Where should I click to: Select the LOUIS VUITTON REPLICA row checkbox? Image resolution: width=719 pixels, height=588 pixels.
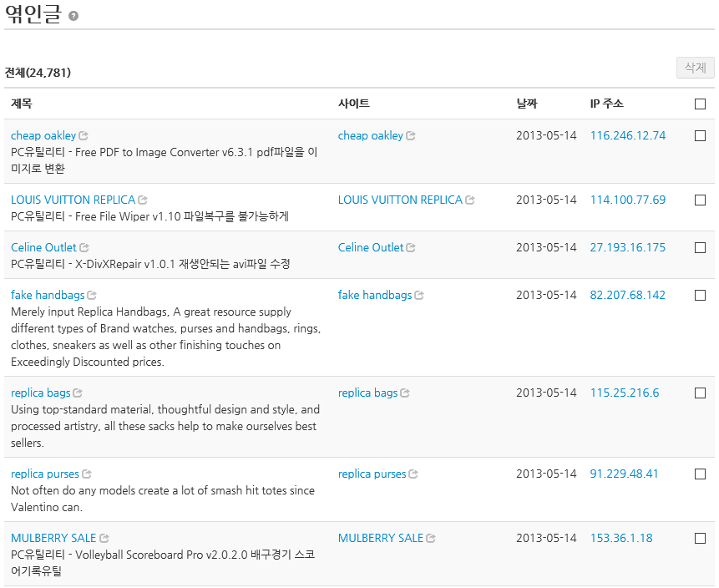(700, 200)
